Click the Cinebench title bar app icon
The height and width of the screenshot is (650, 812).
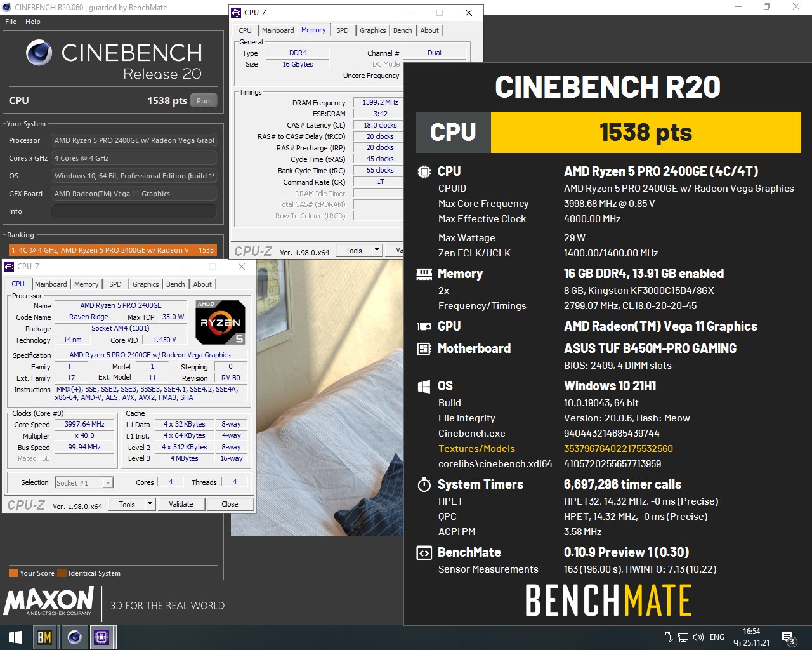[7, 8]
